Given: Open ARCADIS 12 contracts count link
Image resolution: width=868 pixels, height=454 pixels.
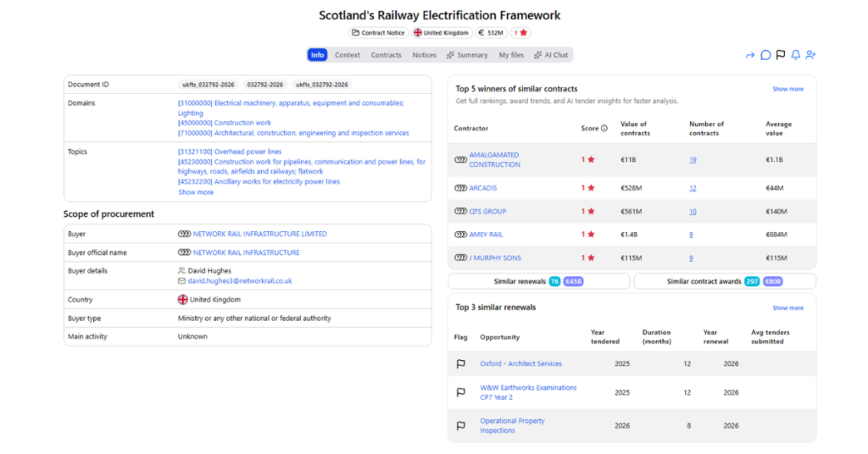Looking at the screenshot, I should click(693, 188).
